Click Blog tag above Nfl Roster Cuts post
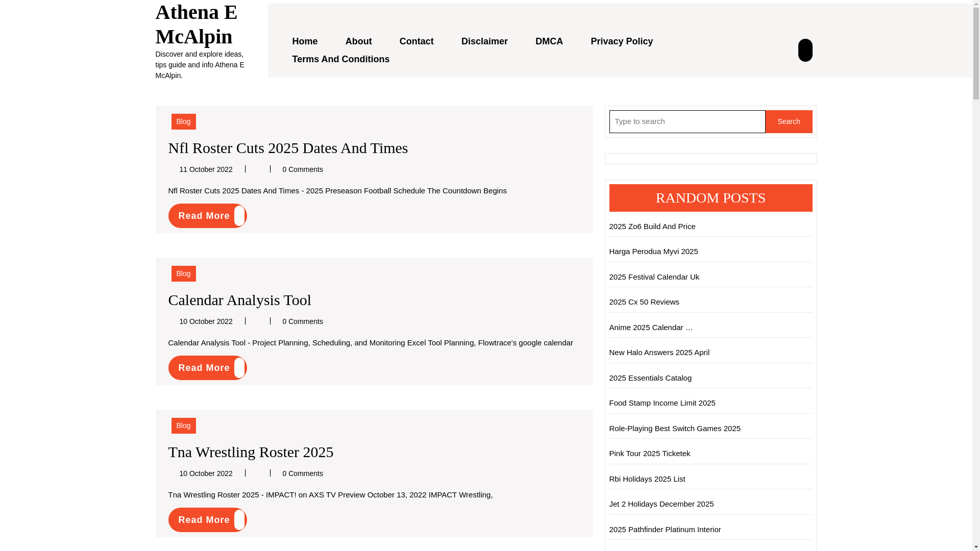 coord(183,121)
